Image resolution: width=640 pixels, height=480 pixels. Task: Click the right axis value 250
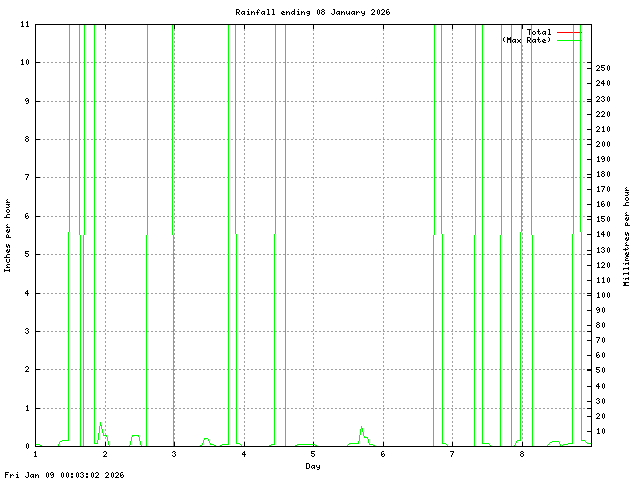[x=603, y=68]
